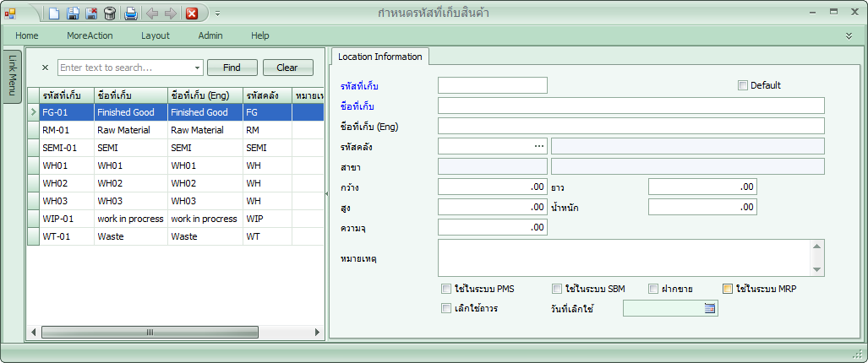Click the cancel-save icon with red X
This screenshot has height=363, width=868.
click(x=91, y=14)
